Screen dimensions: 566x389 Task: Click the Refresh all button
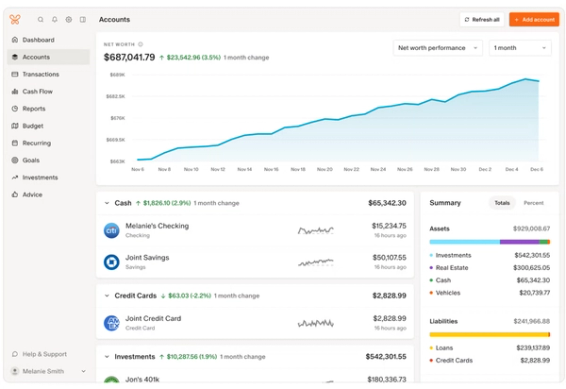[482, 19]
